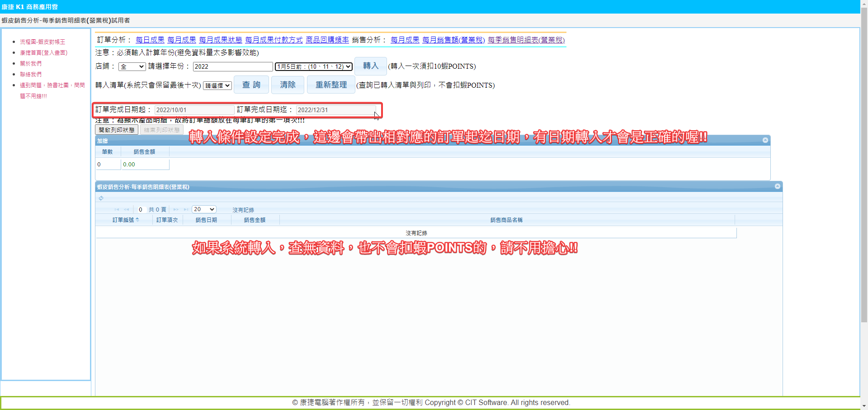This screenshot has height=410, width=868.
Task: Collapse the 每季銷售明細表 grid panel
Action: point(777,186)
